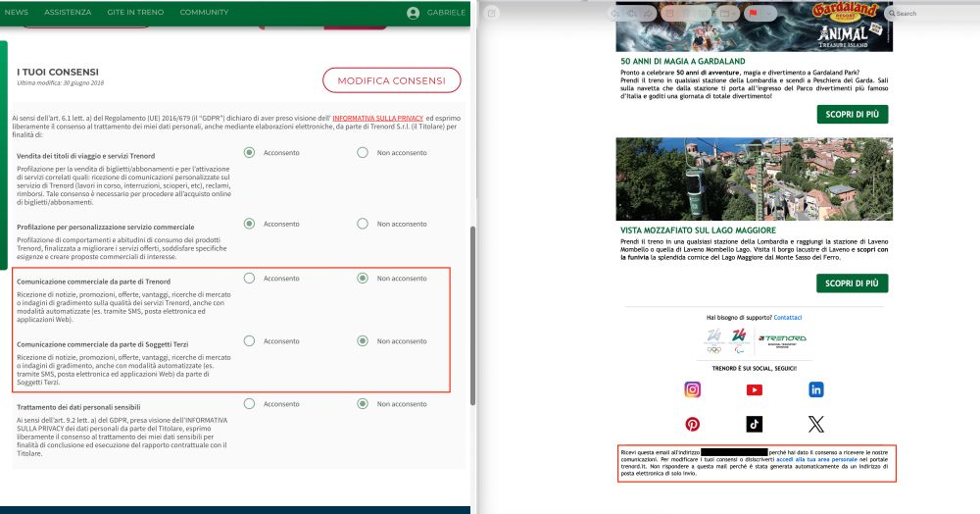
Task: Select Acconsento for Comunicazione commerciale Soggetti Terzi
Action: (x=249, y=340)
